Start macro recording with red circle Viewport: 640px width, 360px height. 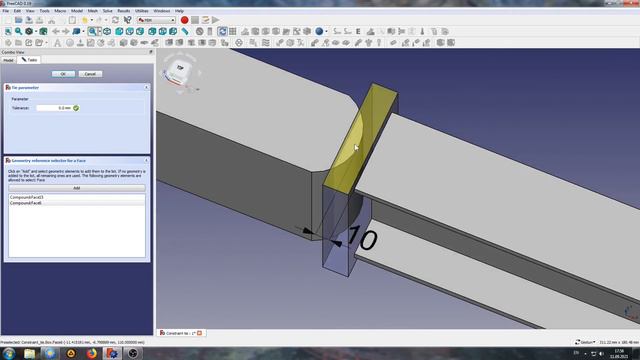[184, 20]
